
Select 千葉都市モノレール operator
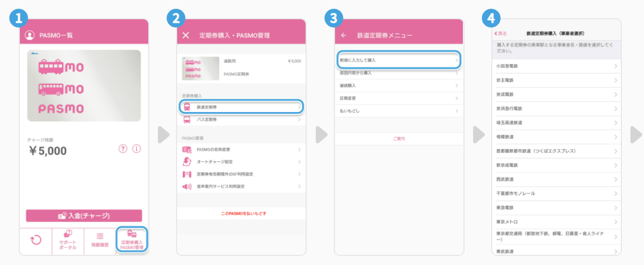556,194
